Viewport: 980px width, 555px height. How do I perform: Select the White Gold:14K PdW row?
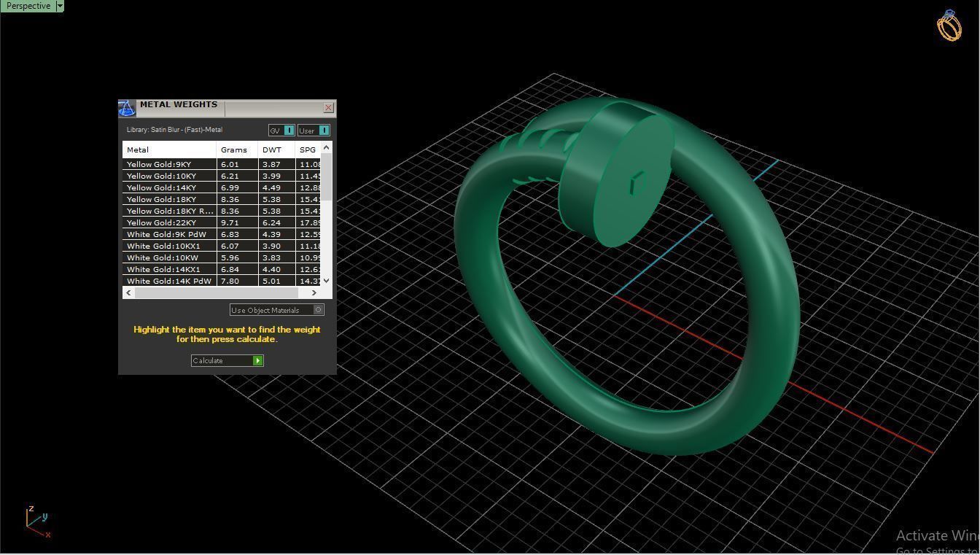pos(222,281)
